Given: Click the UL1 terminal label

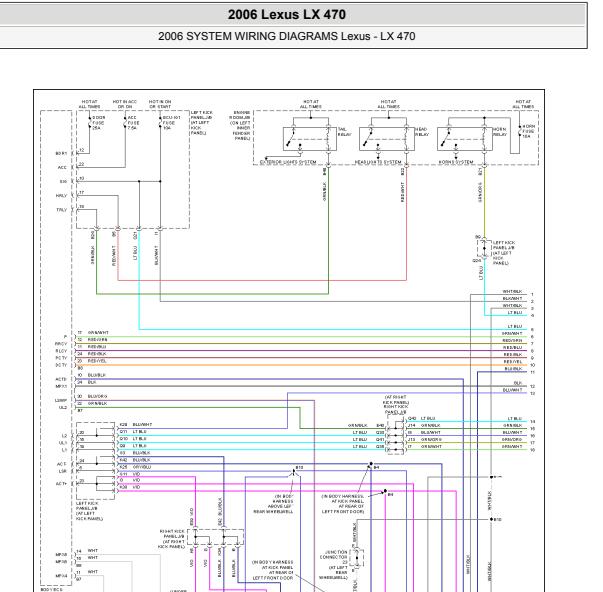Looking at the screenshot, I should [x=63, y=443].
